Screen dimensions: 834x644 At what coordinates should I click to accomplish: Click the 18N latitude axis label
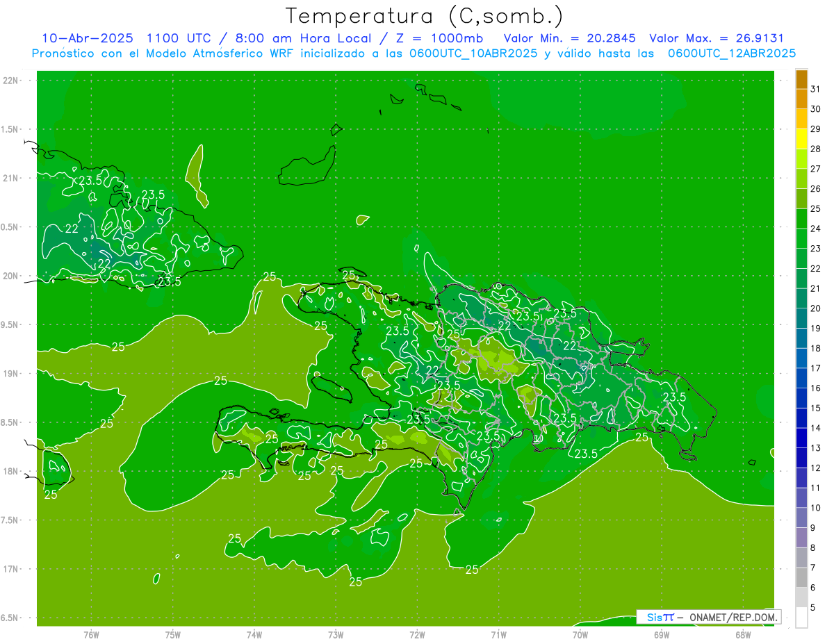(10, 472)
